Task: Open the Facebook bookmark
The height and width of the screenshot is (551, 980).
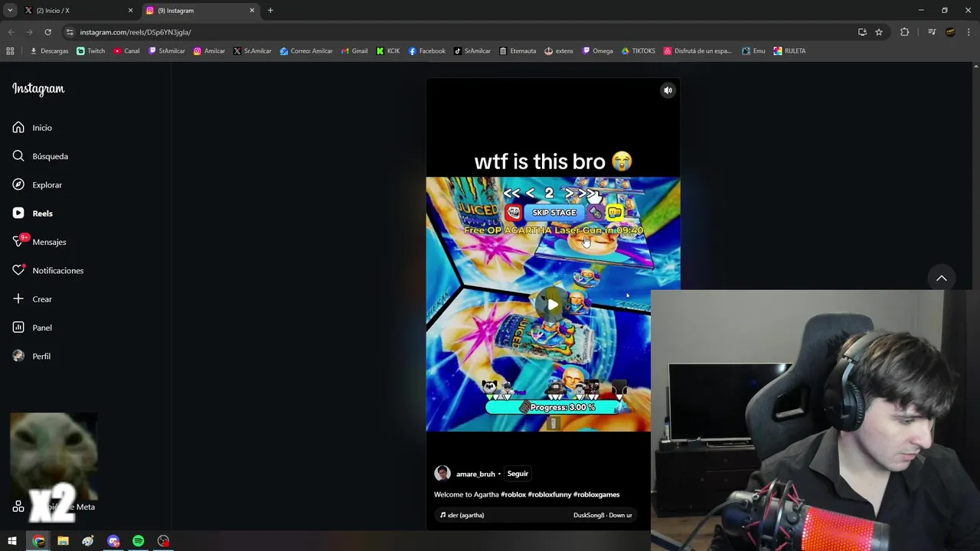Action: [x=426, y=51]
